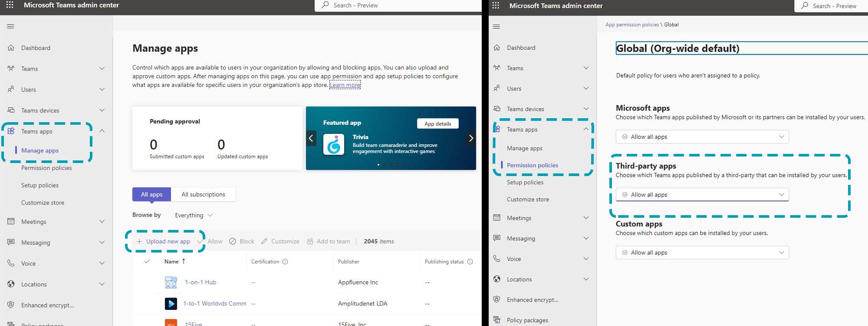This screenshot has height=326, width=868.
Task: Sort apps by Name column
Action: point(175,261)
